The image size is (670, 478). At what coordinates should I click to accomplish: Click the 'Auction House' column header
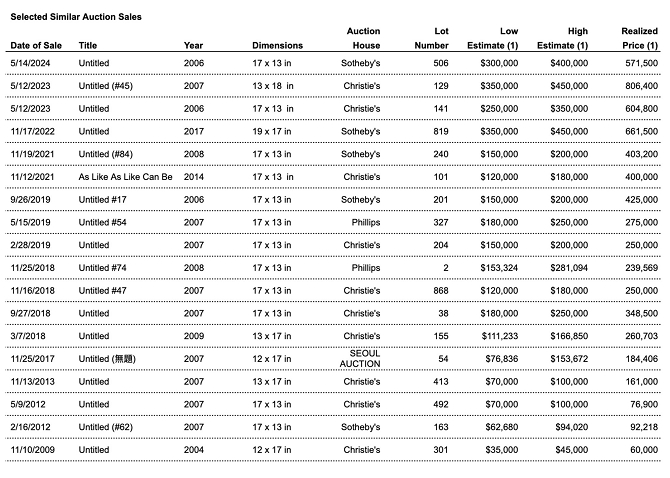[x=363, y=38]
